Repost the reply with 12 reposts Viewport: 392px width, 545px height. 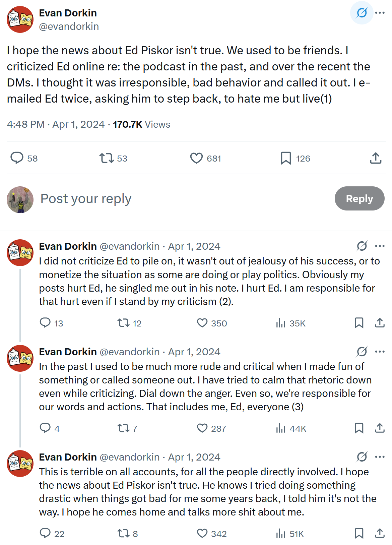tap(123, 323)
